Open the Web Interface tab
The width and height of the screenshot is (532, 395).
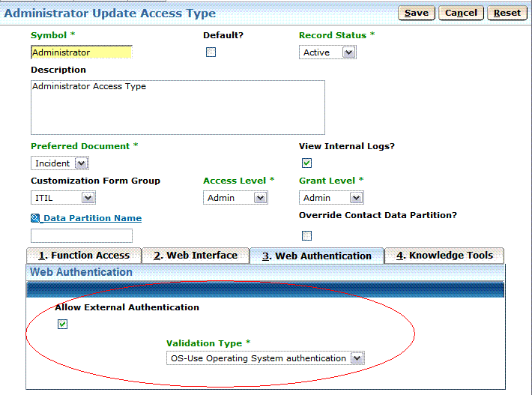(x=195, y=256)
